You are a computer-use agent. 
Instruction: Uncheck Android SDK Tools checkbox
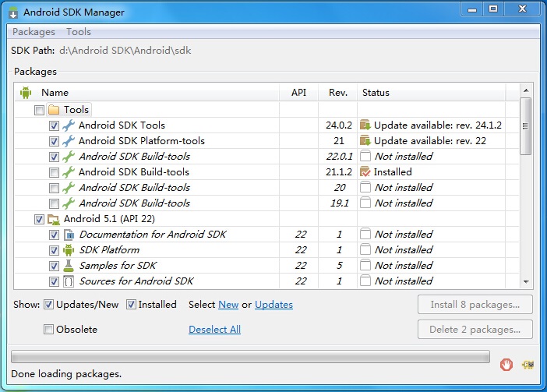pyautogui.click(x=54, y=125)
